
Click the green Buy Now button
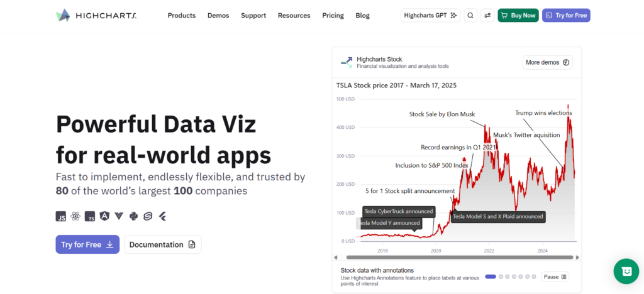pyautogui.click(x=518, y=16)
